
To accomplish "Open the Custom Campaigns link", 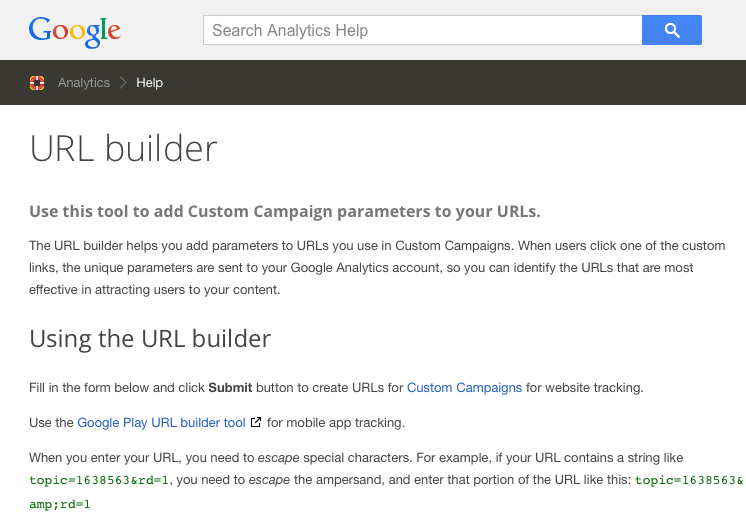I will [x=464, y=388].
